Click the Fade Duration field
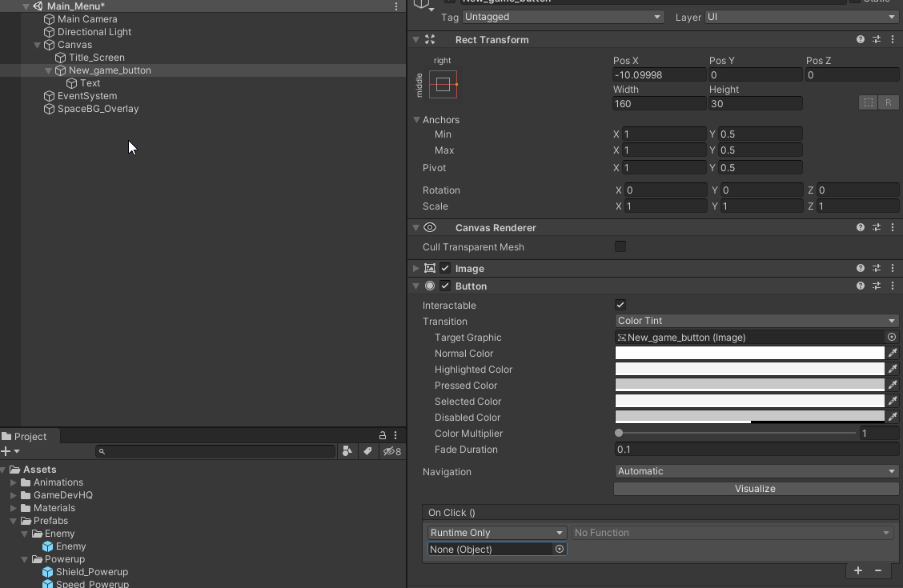Image resolution: width=903 pixels, height=588 pixels. [757, 450]
